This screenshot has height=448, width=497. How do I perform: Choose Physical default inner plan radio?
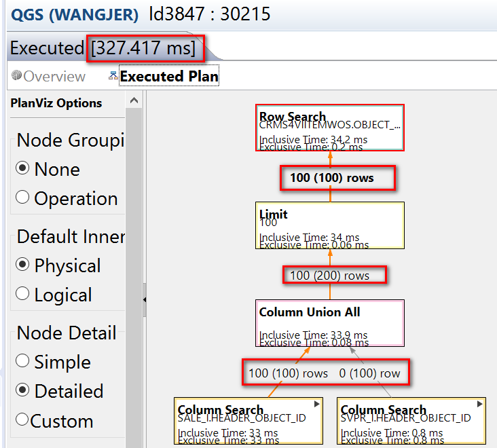22,265
